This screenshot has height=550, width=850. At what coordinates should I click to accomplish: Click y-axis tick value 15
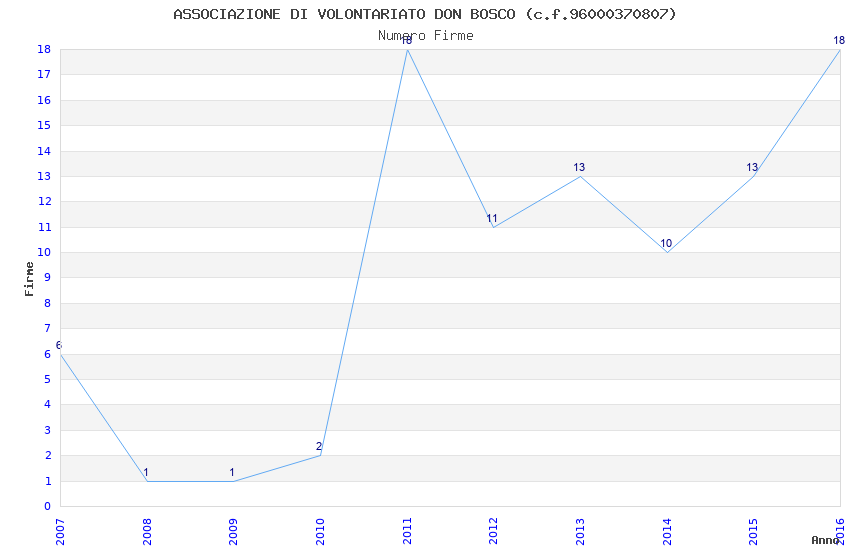pyautogui.click(x=44, y=125)
